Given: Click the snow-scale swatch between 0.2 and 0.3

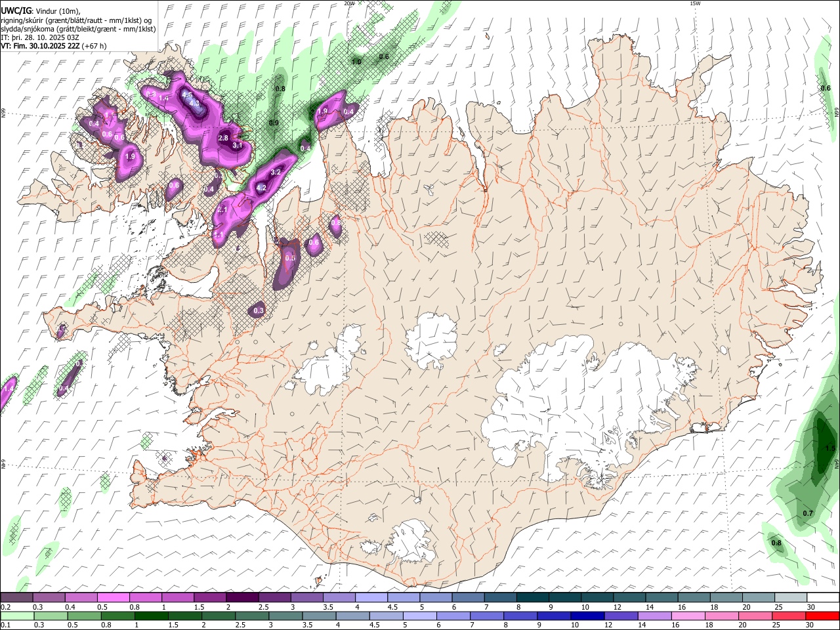Looking at the screenshot, I should coord(16,597).
